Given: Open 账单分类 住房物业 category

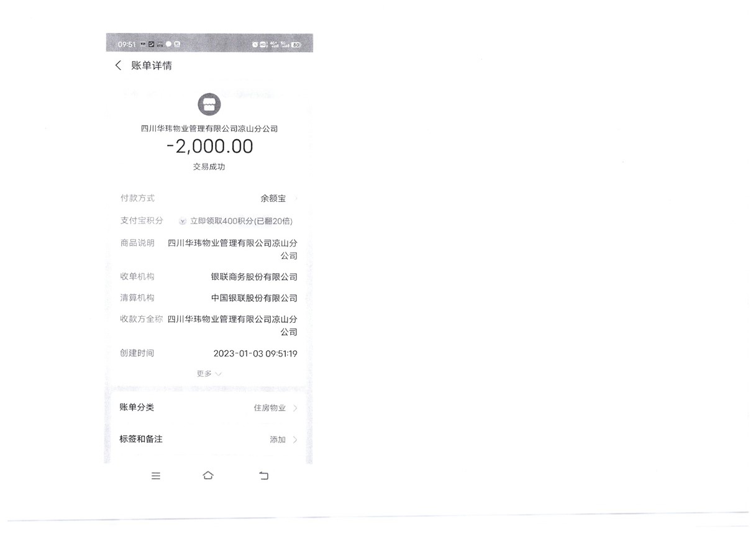Looking at the screenshot, I should tap(209, 408).
